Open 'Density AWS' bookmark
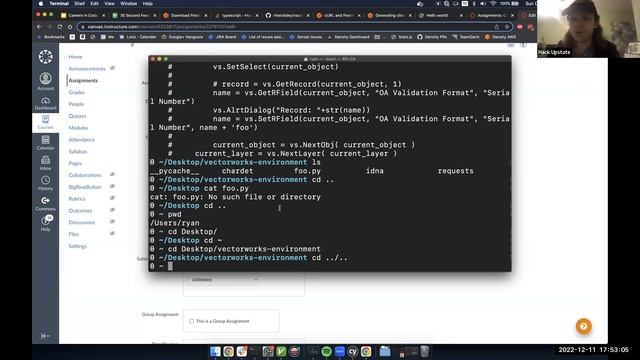 pos(500,37)
